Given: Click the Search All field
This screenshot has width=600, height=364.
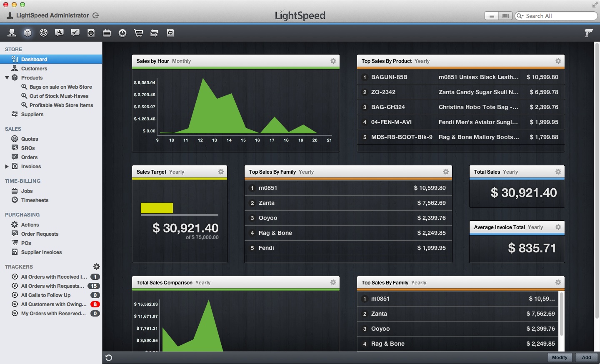Looking at the screenshot, I should pos(556,16).
